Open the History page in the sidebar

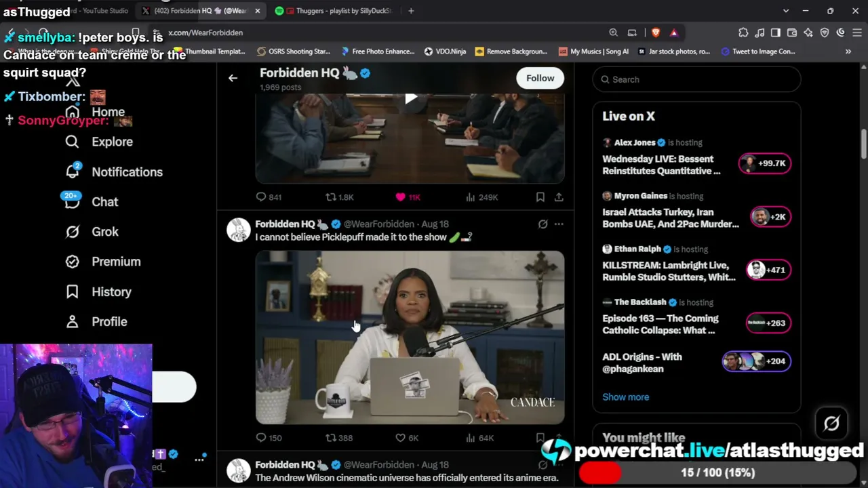point(98,291)
